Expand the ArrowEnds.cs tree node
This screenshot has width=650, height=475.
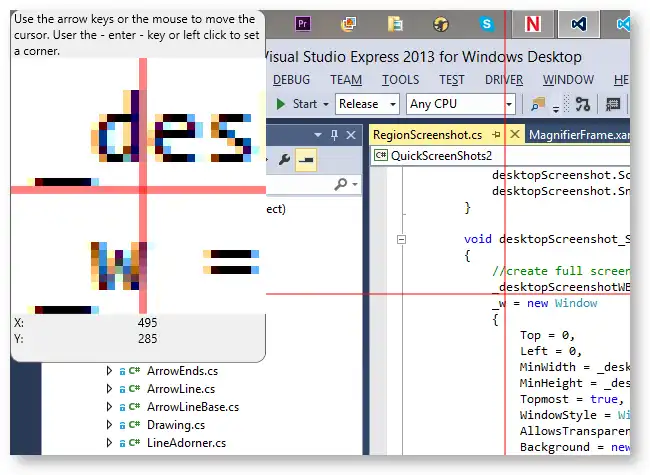109,371
